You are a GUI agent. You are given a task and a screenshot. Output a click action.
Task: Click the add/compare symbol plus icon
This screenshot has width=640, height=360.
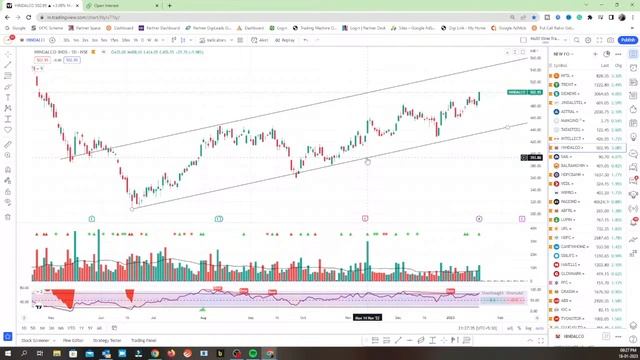(x=52, y=40)
